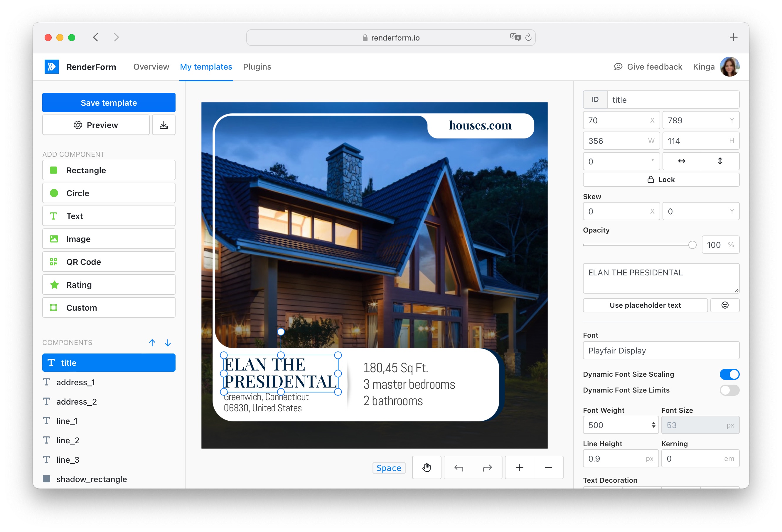782x532 pixels.
Task: Add a Rating component
Action: pyautogui.click(x=109, y=285)
